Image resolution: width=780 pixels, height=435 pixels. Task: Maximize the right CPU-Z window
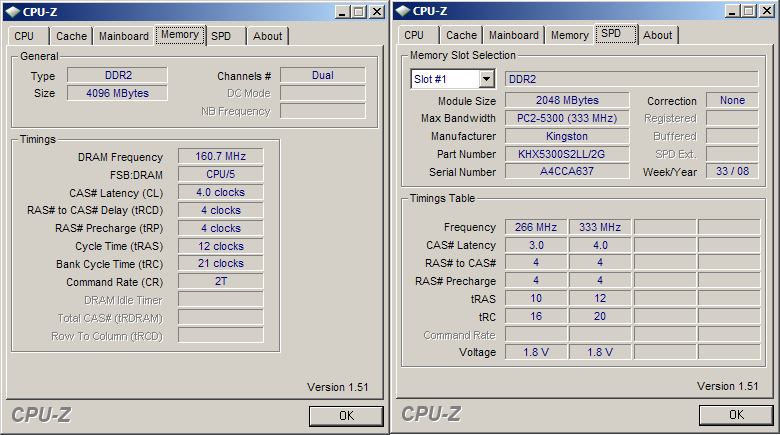749,10
